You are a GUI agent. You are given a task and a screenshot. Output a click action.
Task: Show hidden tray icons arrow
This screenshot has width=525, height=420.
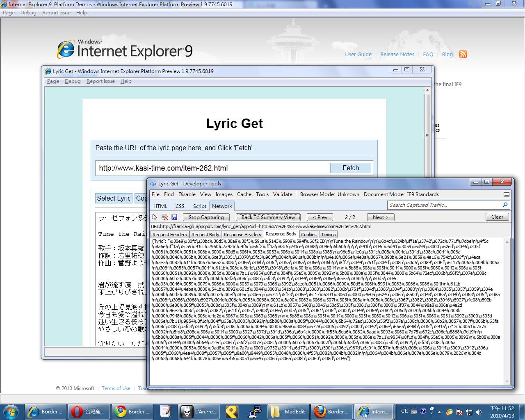pyautogui.click(x=439, y=412)
